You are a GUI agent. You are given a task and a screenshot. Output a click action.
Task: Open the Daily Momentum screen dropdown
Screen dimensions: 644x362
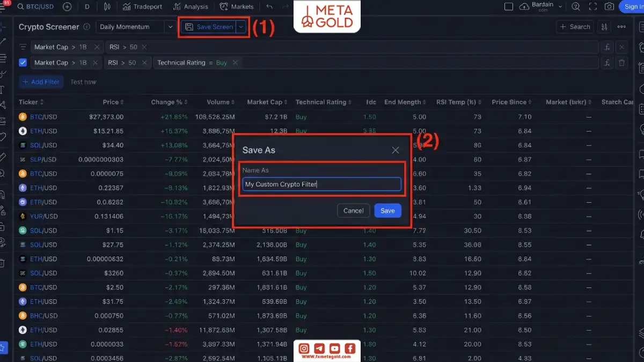pos(136,27)
